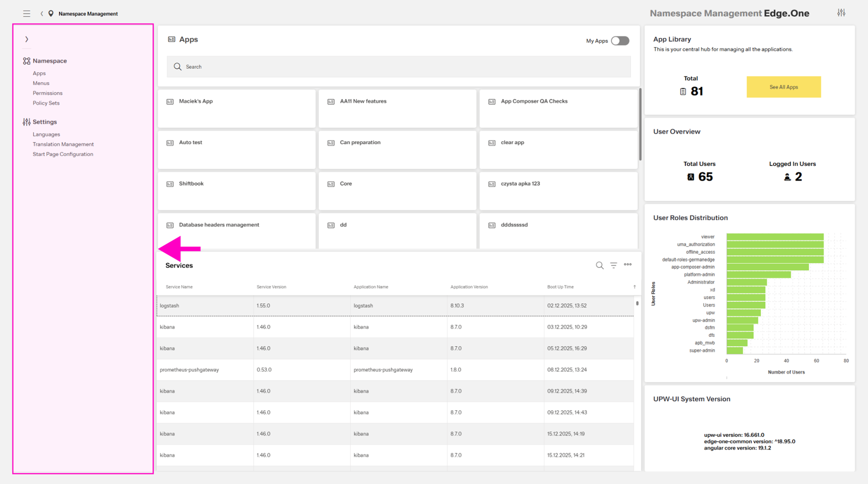Click the viewer bar in roles chart
The height and width of the screenshot is (484, 868).
click(x=774, y=237)
